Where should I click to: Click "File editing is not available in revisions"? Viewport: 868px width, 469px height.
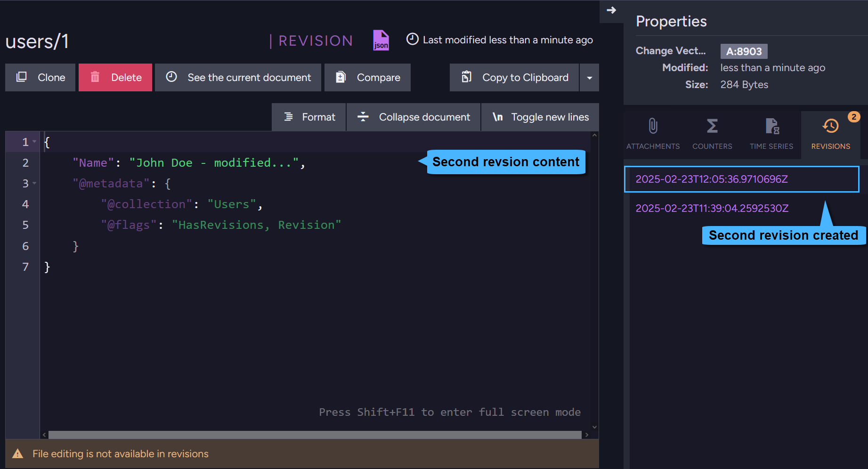[121, 454]
